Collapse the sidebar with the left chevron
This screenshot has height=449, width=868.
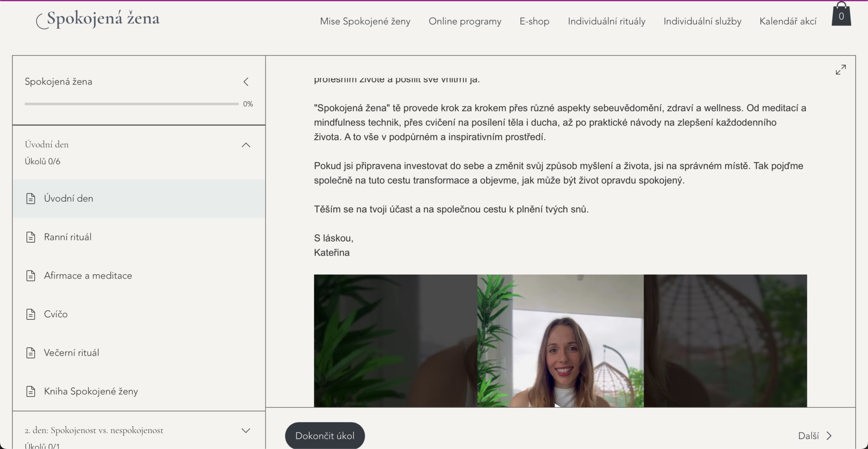pos(246,82)
